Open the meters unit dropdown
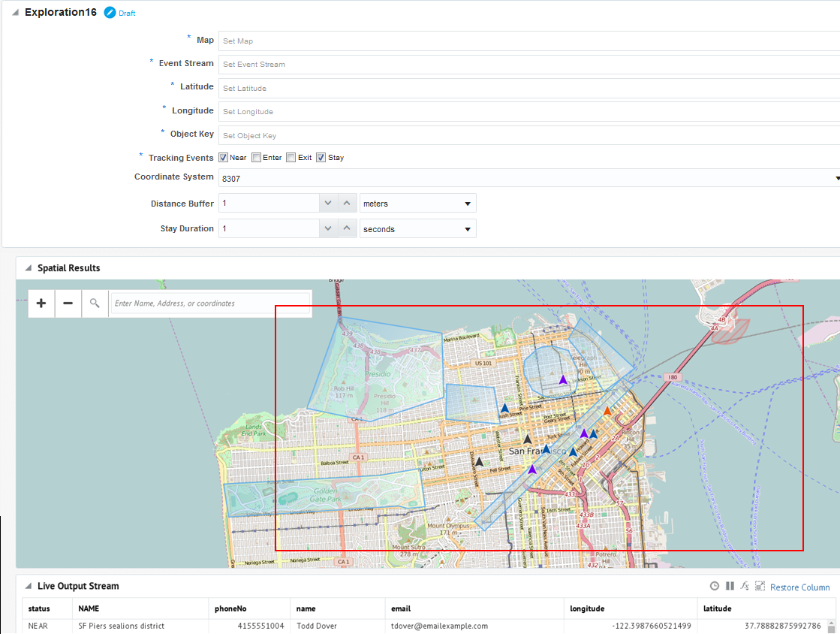The height and width of the screenshot is (634, 840). pos(418,203)
